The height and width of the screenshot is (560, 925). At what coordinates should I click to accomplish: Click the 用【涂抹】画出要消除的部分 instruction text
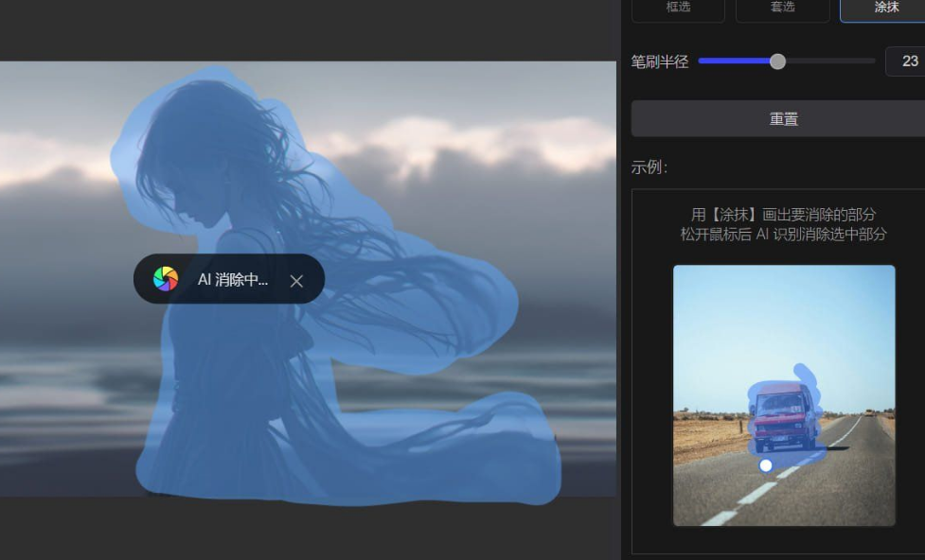point(783,214)
